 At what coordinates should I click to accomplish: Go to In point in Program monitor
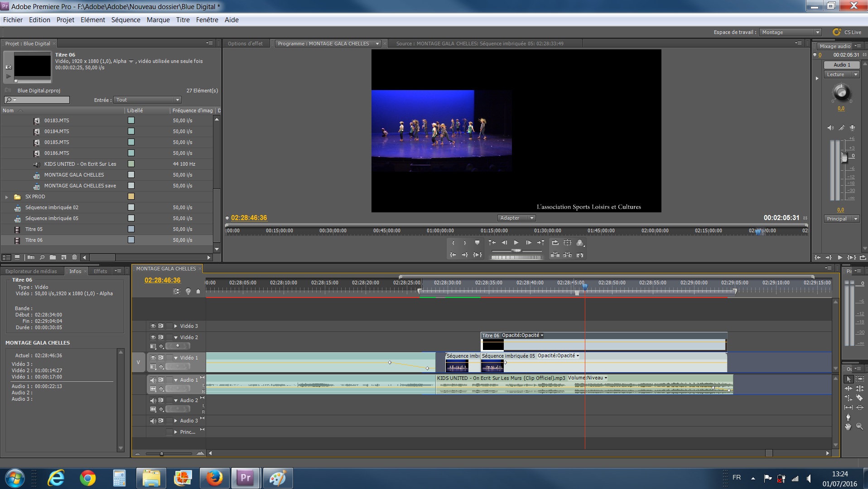(x=453, y=255)
